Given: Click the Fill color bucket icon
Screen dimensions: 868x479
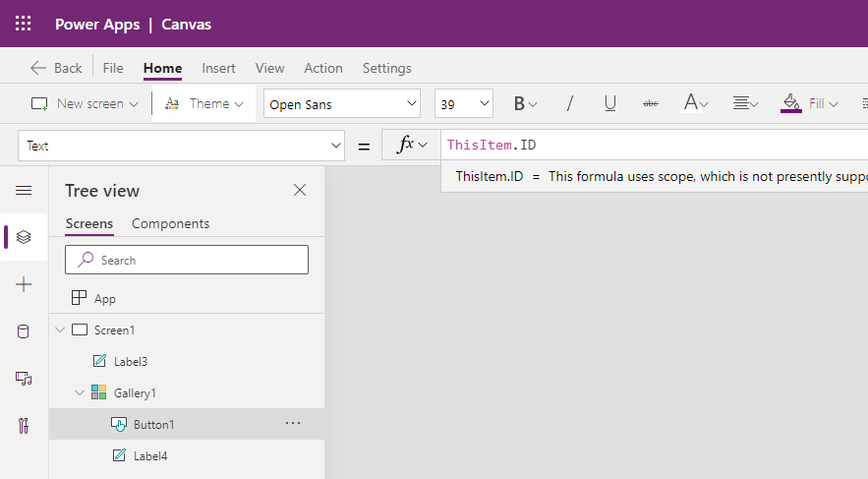Looking at the screenshot, I should (x=791, y=102).
